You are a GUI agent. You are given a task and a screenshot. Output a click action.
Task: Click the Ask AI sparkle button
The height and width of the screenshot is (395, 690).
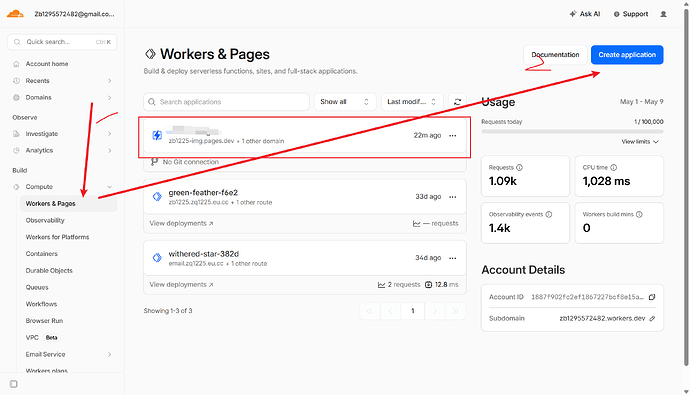pos(584,14)
